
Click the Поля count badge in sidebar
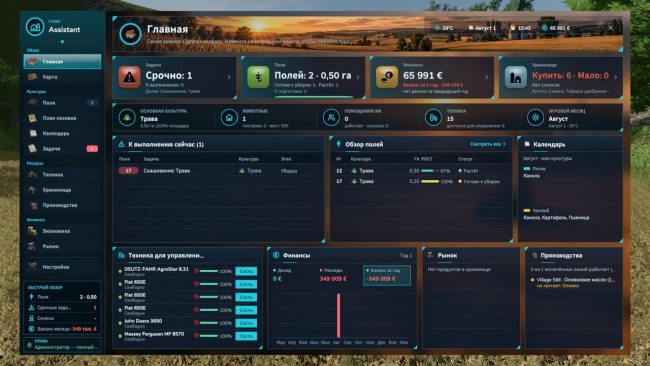92,102
